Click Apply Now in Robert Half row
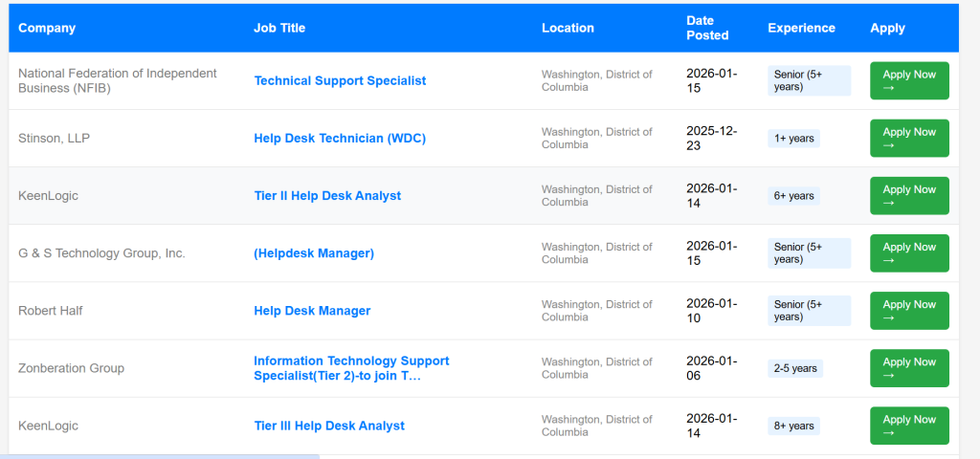Image resolution: width=980 pixels, height=459 pixels. [908, 311]
